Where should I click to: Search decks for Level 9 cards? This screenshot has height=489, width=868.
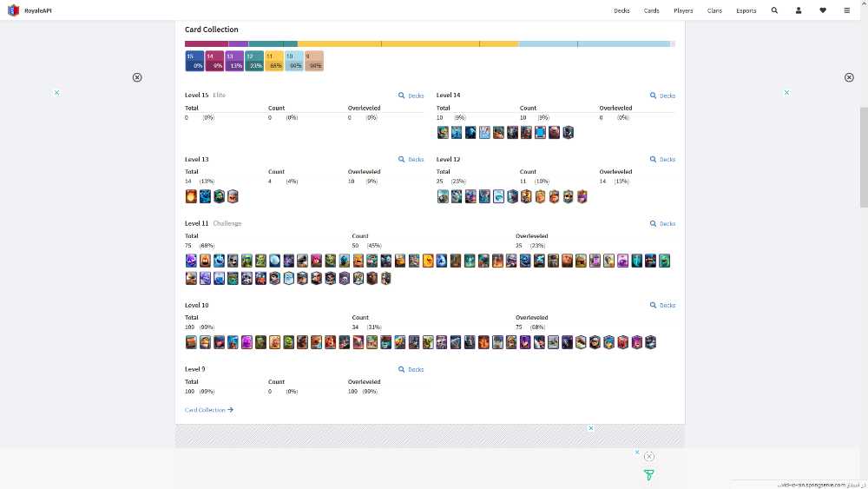coord(411,369)
